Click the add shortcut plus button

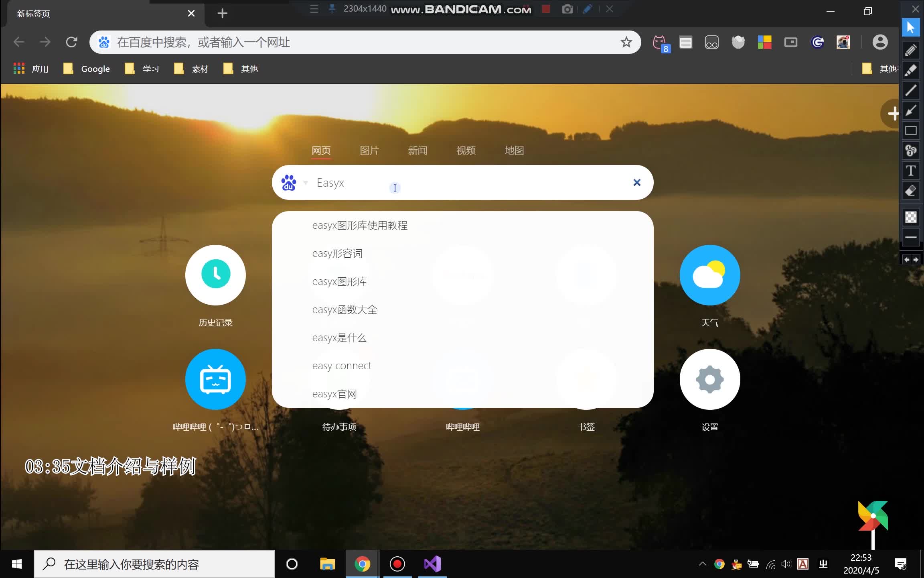pyautogui.click(x=891, y=114)
